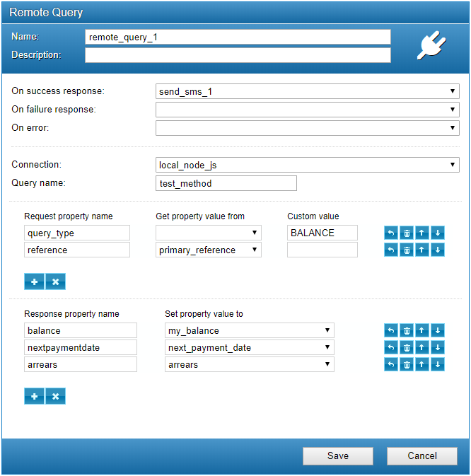471x476 pixels.
Task: Open the On failure response dropdown
Action: (308, 110)
